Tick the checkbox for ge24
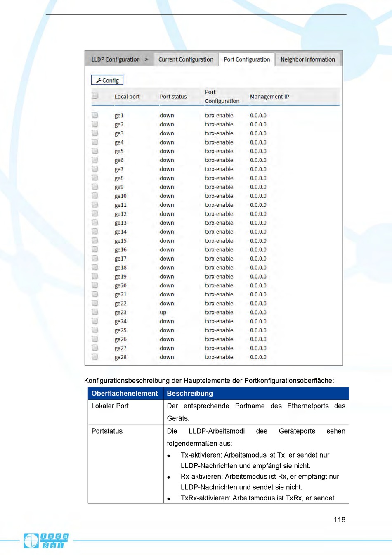 coord(95,321)
